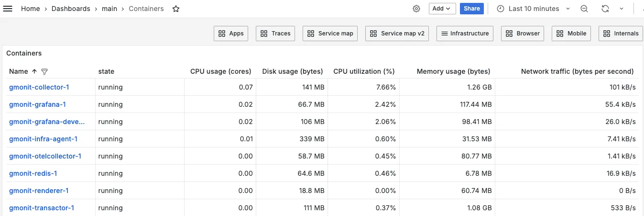This screenshot has height=216, width=644.
Task: Open the Name column filter icon
Action: coord(44,71)
